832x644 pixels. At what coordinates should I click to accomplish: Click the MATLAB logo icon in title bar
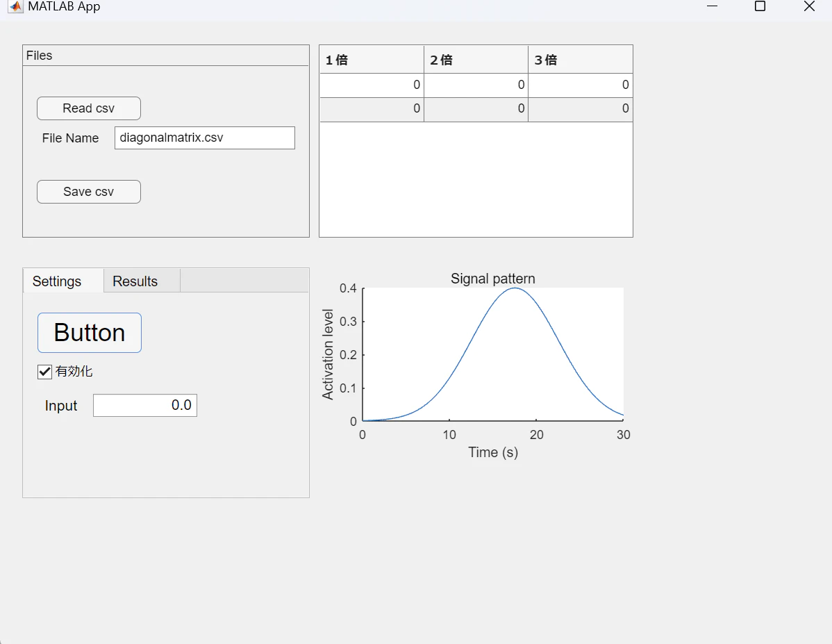click(16, 6)
